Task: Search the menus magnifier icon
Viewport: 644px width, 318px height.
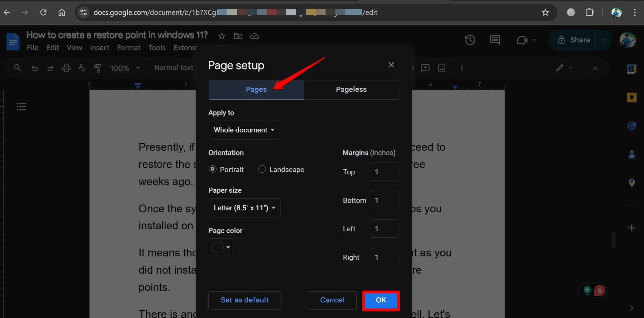Action: pyautogui.click(x=17, y=68)
